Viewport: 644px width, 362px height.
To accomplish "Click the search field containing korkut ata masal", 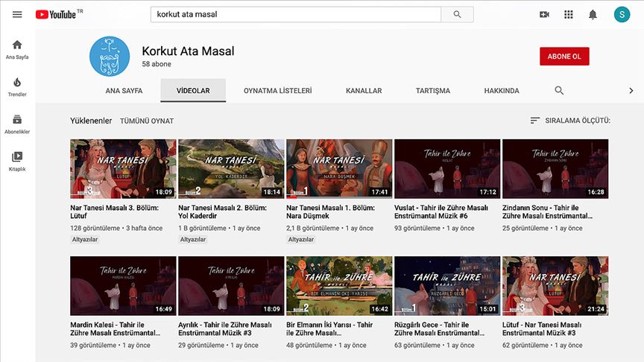I will coord(295,14).
